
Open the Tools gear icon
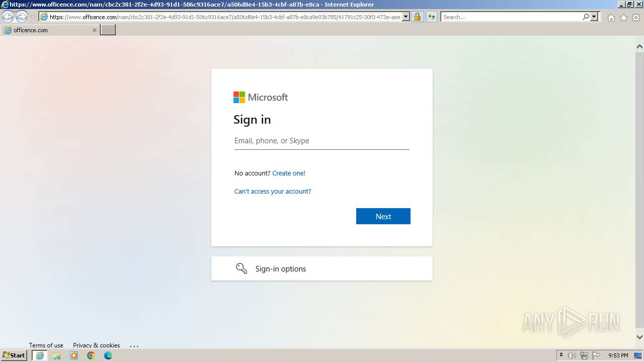[x=636, y=18]
